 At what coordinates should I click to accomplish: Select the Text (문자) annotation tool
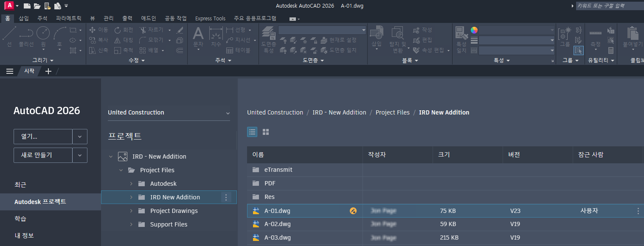(x=198, y=36)
